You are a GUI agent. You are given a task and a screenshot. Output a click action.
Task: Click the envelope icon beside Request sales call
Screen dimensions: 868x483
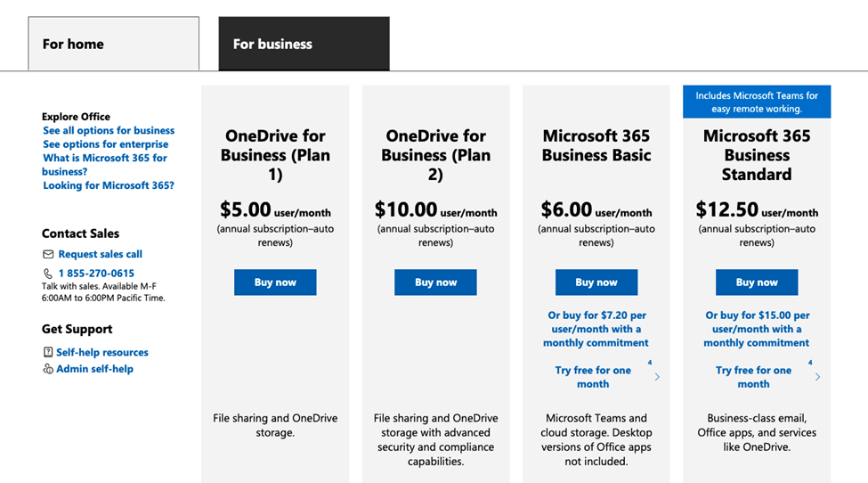[x=48, y=255]
